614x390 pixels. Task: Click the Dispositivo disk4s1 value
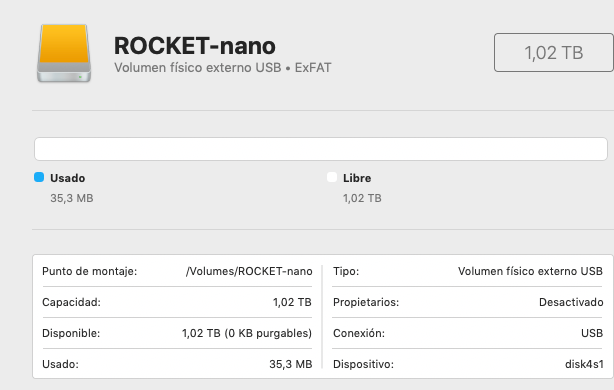pyautogui.click(x=584, y=364)
